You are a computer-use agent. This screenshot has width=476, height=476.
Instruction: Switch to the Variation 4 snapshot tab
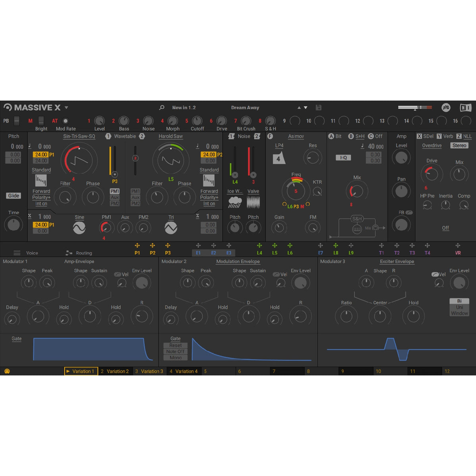tap(184, 371)
